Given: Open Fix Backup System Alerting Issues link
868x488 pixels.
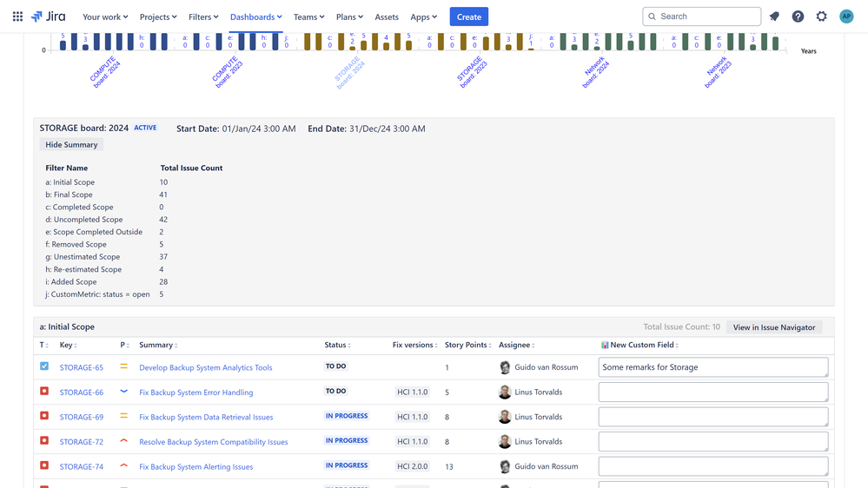Looking at the screenshot, I should (196, 466).
